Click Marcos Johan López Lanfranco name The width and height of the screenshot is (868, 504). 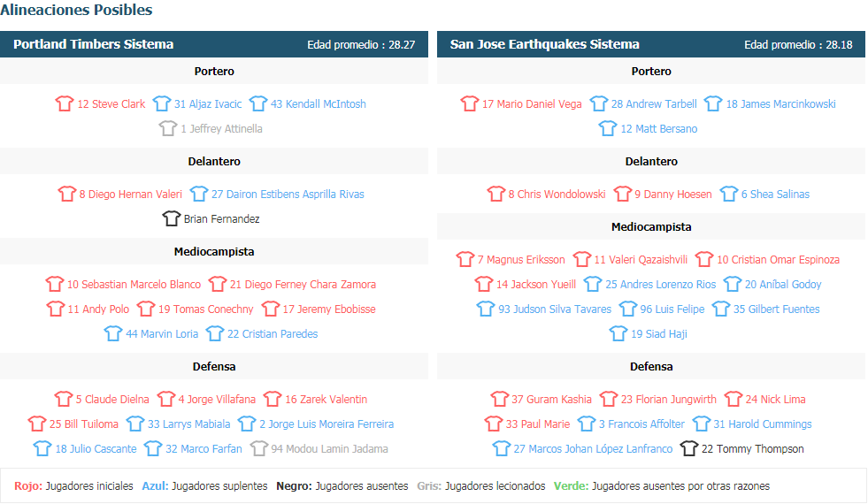pos(600,448)
